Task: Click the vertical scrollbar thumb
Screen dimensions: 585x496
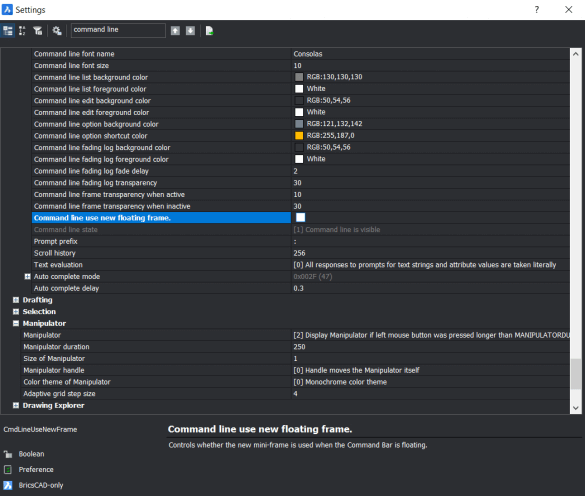Action: click(x=576, y=374)
